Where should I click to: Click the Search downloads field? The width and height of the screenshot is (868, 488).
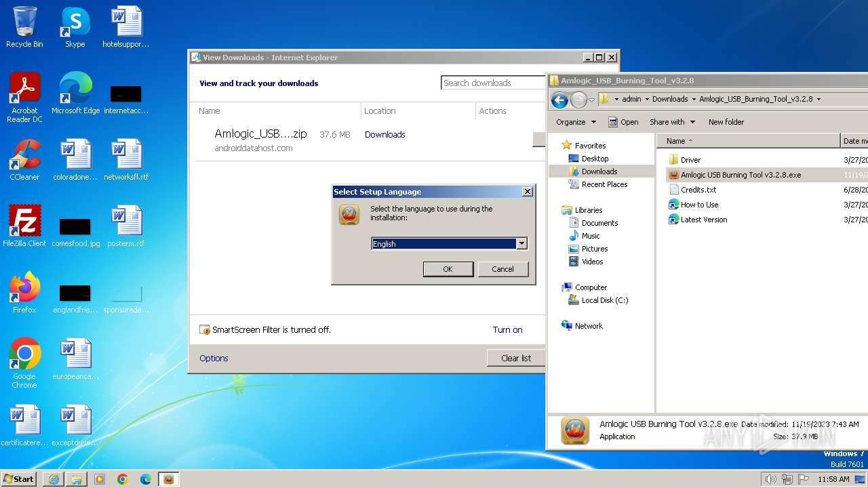pos(494,83)
